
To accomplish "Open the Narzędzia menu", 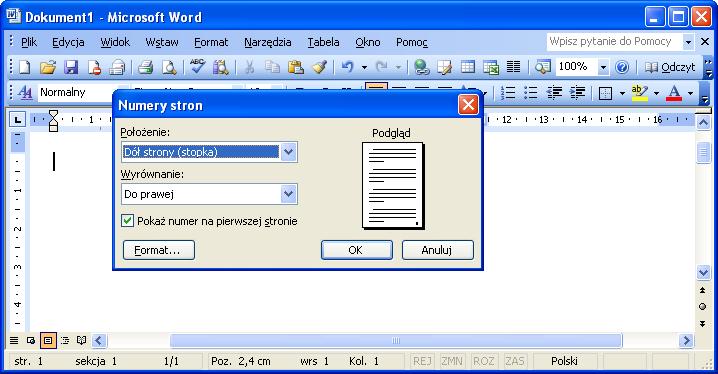I will click(268, 42).
